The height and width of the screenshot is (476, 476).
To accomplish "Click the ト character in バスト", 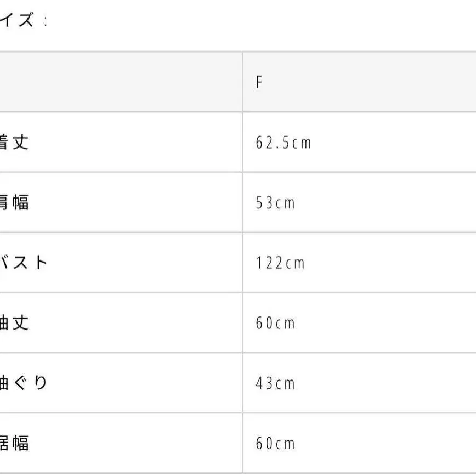I will (x=41, y=262).
